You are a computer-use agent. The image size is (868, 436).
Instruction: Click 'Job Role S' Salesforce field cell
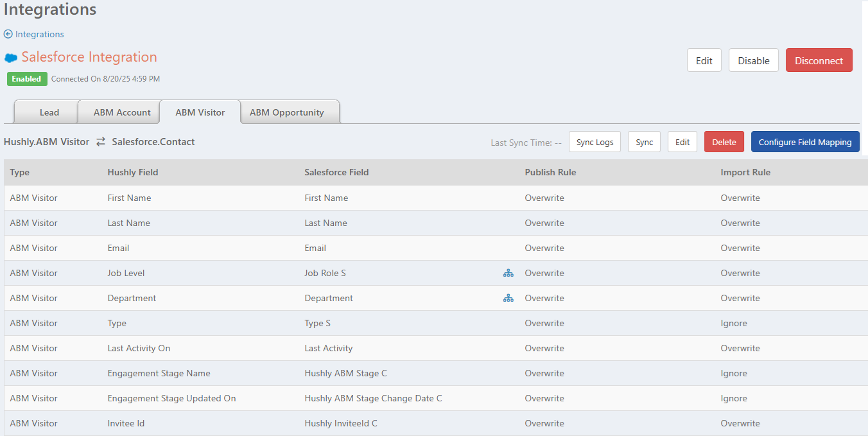pos(325,273)
